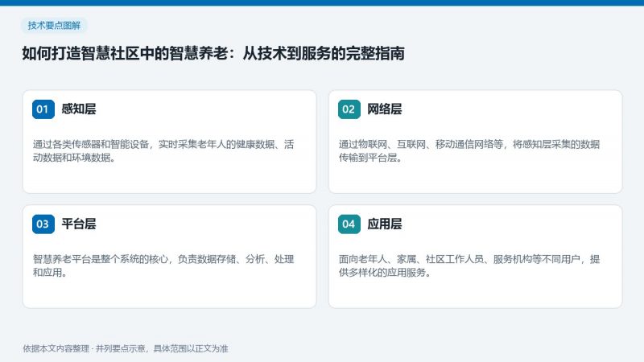Click the 02 number badge

[349, 109]
